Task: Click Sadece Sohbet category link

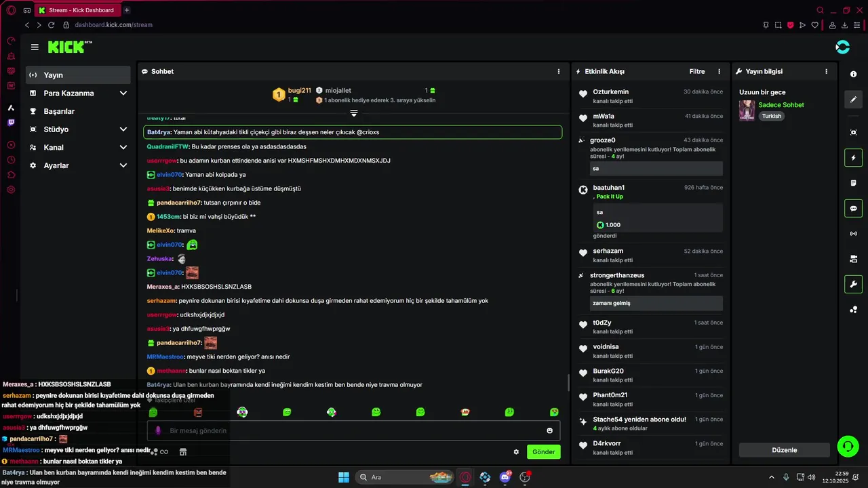Action: point(781,105)
